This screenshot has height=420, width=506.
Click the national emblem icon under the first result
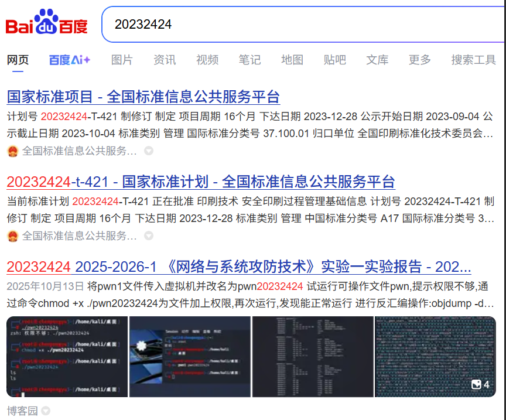[x=13, y=151]
